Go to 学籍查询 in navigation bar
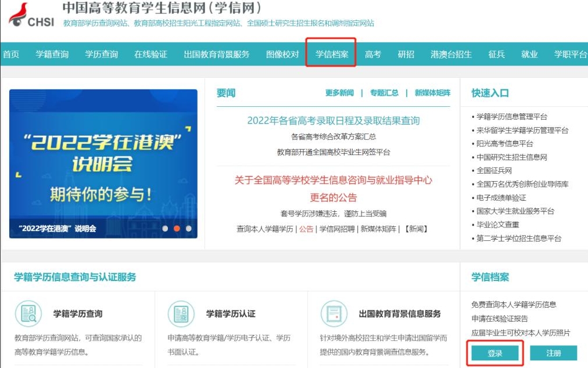Screen dimensions: 588x368 52,55
